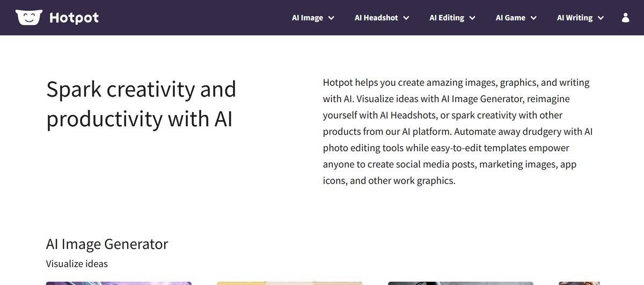Expand the chevron beside AI Editing
644x285 pixels.
pos(472,18)
